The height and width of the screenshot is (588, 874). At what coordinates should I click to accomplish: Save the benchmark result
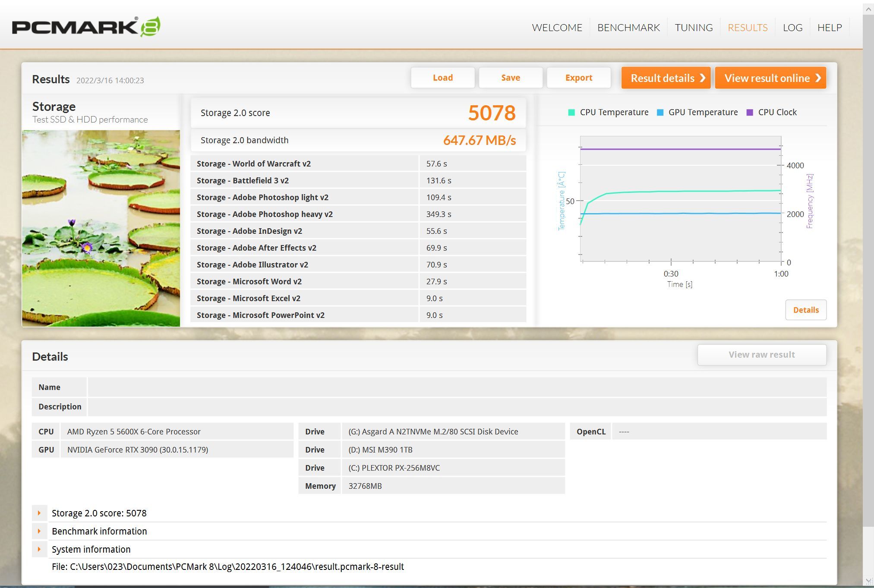click(x=511, y=78)
